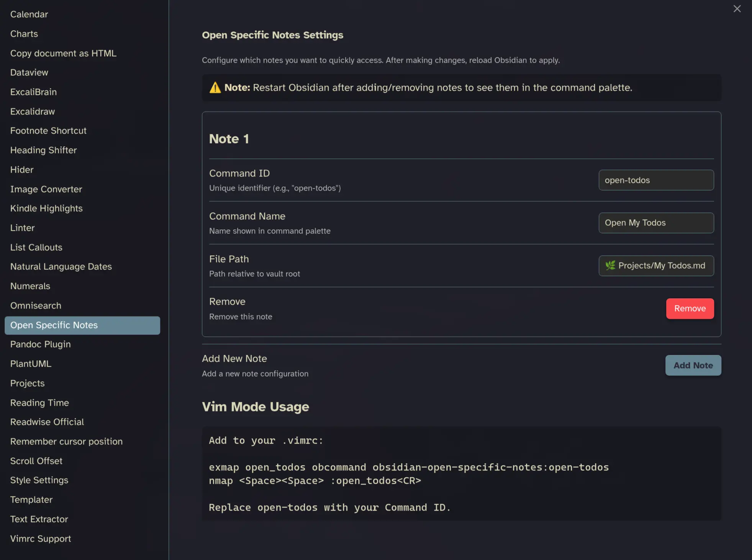This screenshot has width=752, height=560.
Task: Switch to Omnisearch plugin options
Action: click(36, 305)
